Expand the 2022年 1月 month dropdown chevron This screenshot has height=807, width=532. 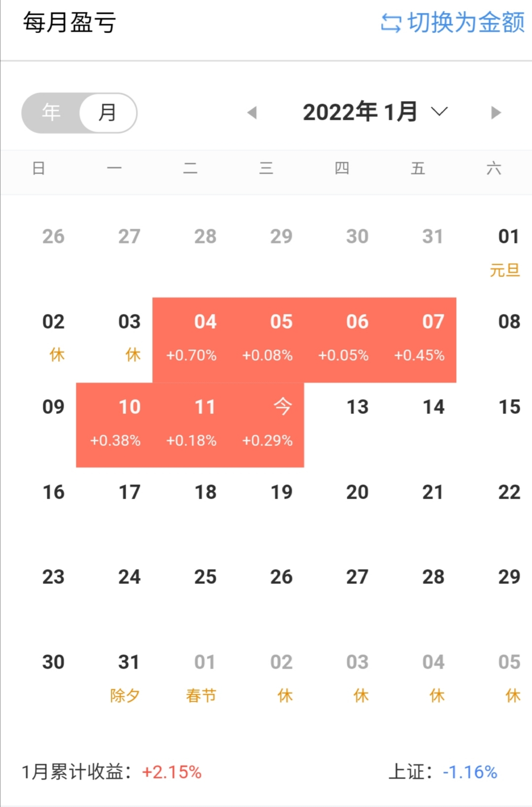click(x=439, y=111)
